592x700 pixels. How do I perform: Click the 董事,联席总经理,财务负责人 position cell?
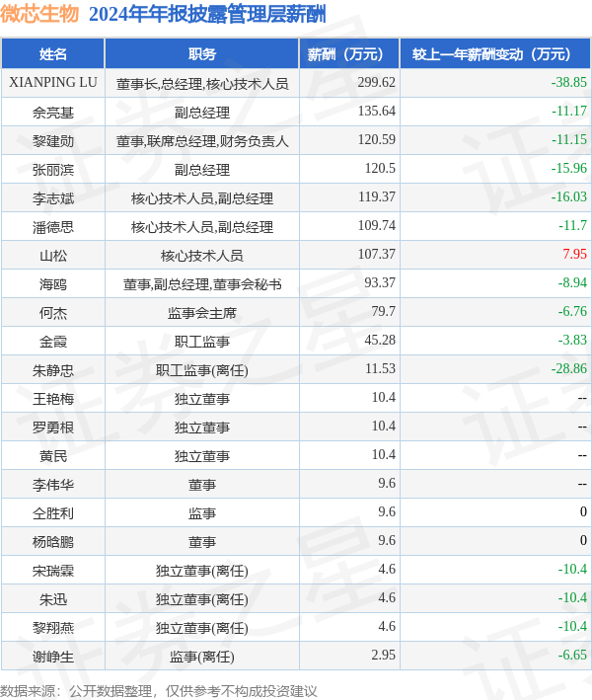tap(202, 140)
